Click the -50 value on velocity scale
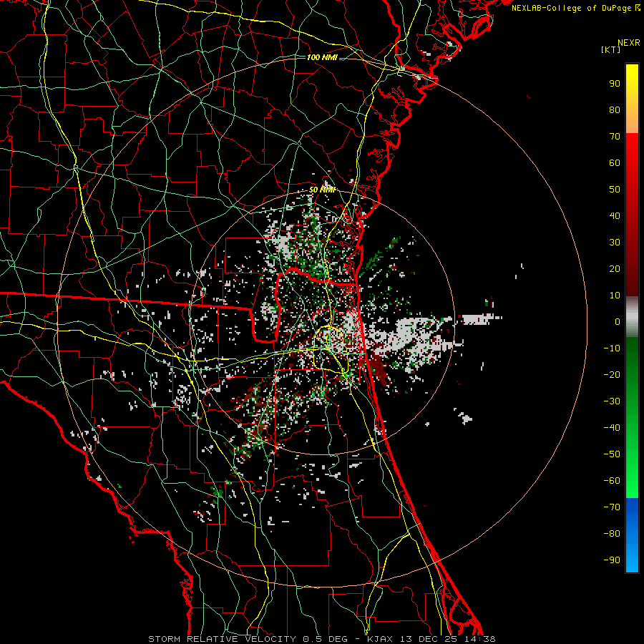644x644 pixels. [612, 454]
